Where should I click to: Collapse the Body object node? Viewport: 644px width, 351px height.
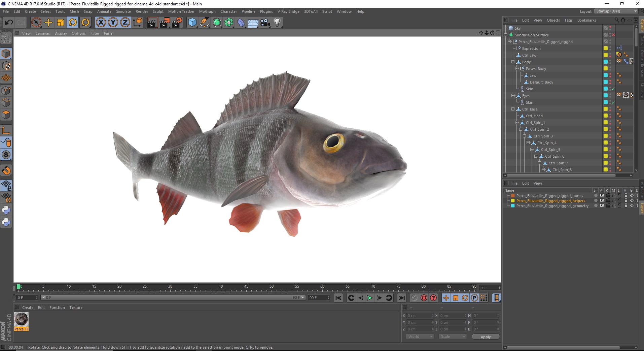point(513,62)
